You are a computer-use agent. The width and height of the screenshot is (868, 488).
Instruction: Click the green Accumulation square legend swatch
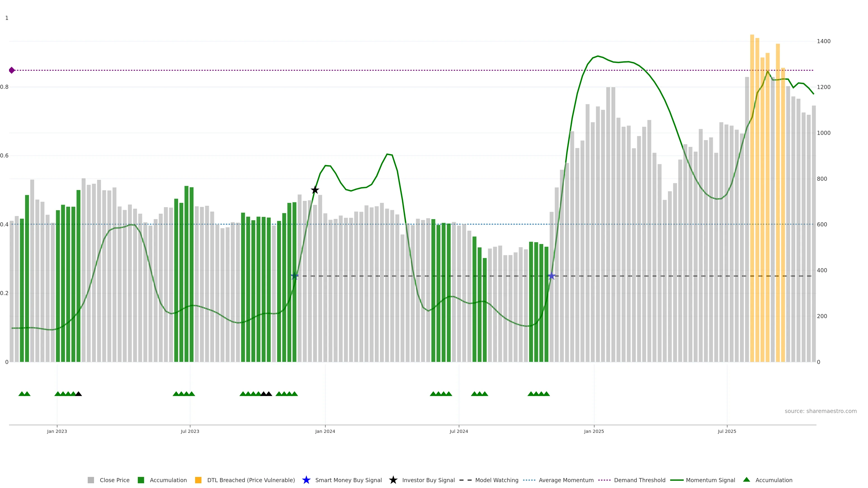(x=141, y=480)
